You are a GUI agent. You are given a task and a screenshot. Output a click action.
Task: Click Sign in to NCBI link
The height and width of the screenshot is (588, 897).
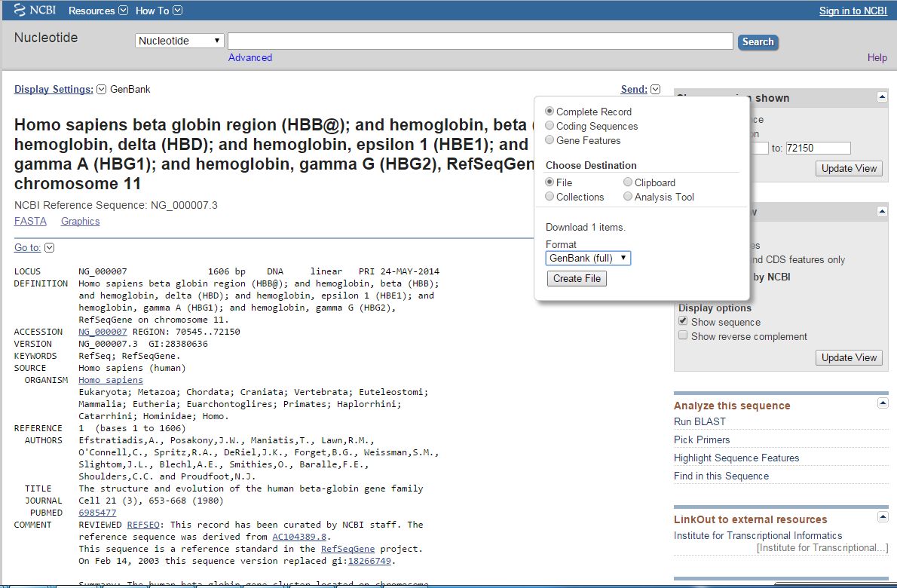pyautogui.click(x=853, y=11)
